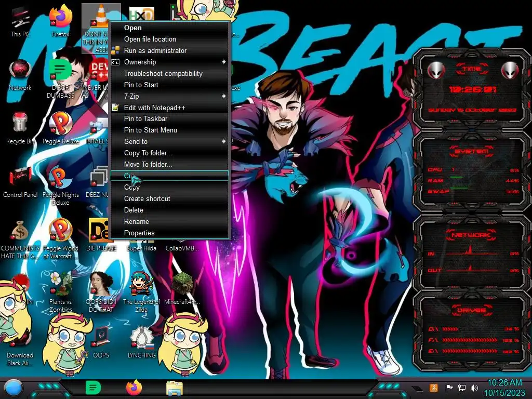Launch The Legend of Zilda shortcut
The height and width of the screenshot is (399, 532).
141,292
